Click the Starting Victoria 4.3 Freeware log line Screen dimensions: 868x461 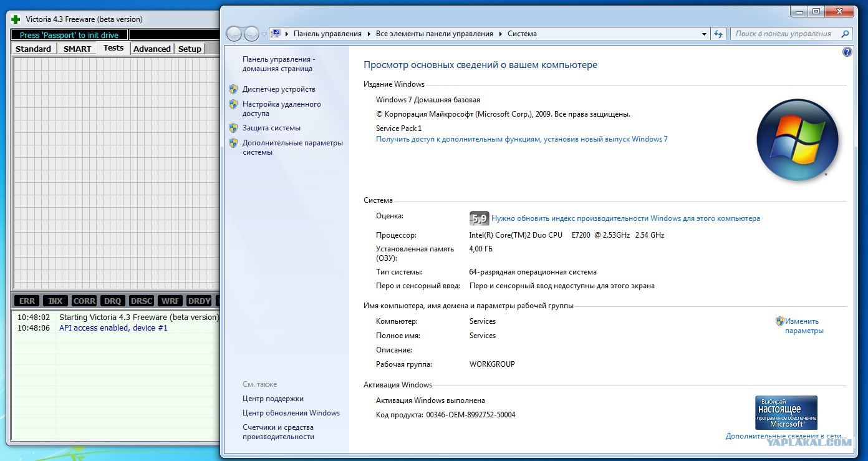tap(139, 317)
